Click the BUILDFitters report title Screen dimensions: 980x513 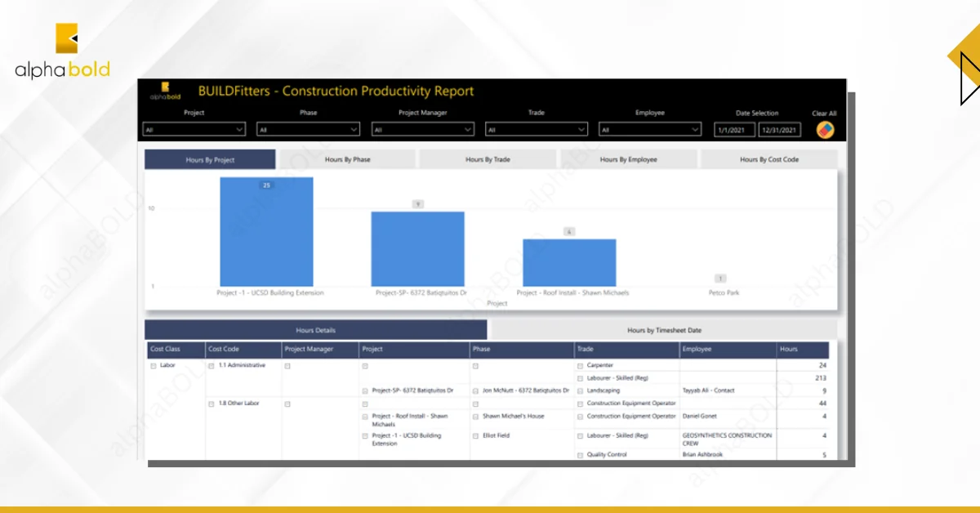tap(336, 91)
